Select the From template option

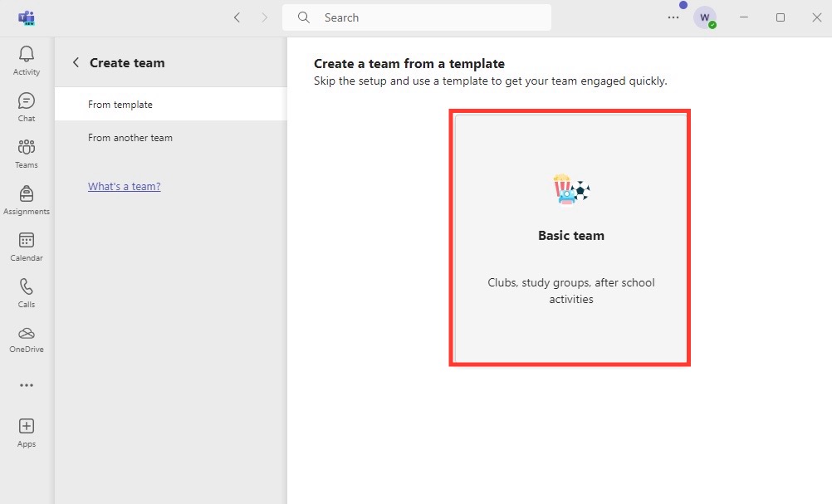click(x=171, y=105)
